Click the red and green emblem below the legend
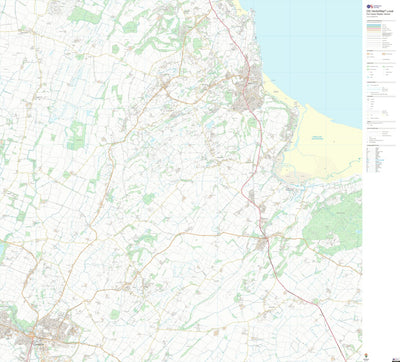 pyautogui.click(x=366, y=355)
